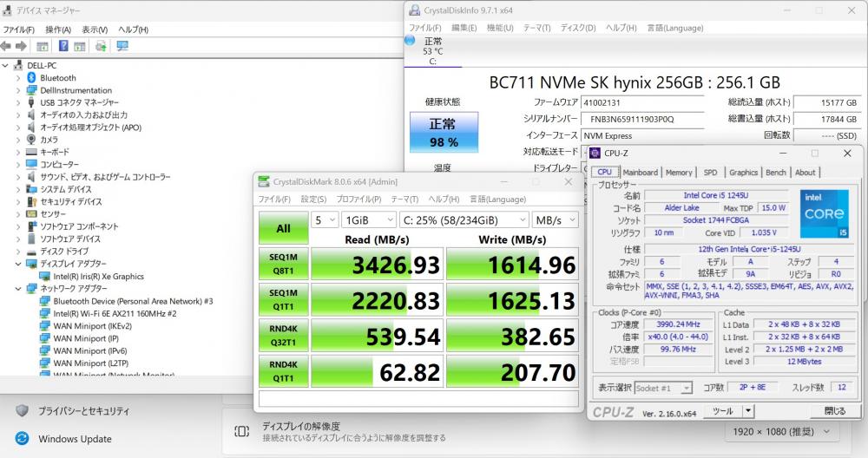868x458 pixels.
Task: Click the 閉じる button in CPU-Z
Action: (835, 411)
